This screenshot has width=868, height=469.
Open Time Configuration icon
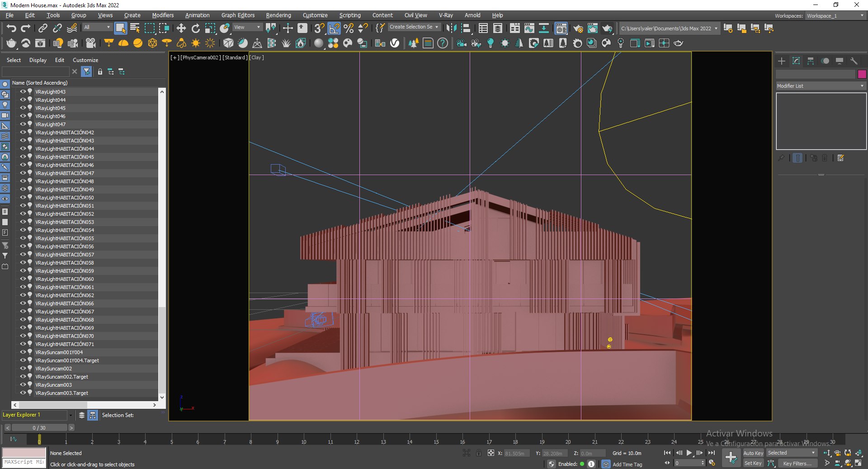coord(712,463)
